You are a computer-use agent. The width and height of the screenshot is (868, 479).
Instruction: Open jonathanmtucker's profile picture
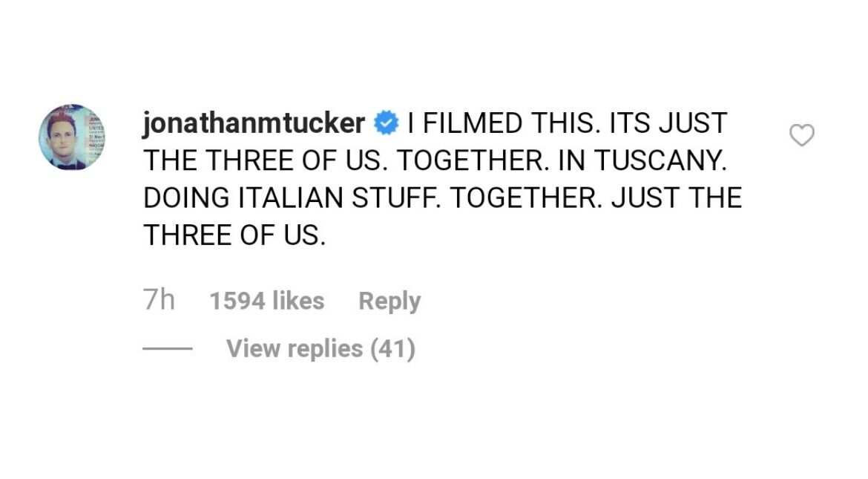click(72, 137)
